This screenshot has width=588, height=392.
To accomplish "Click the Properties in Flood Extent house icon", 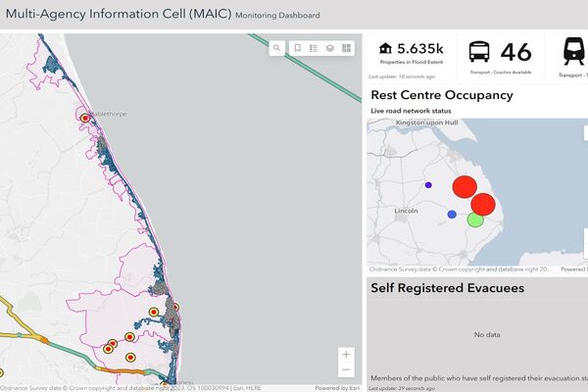I will click(385, 49).
